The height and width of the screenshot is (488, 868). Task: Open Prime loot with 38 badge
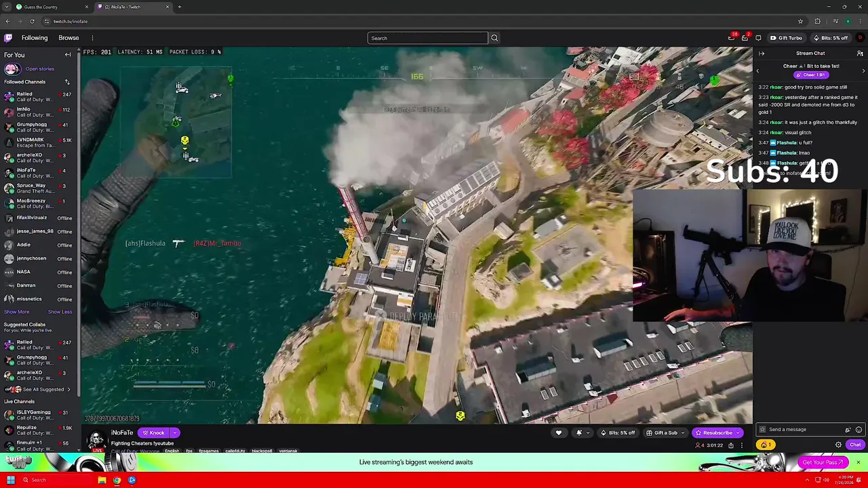pos(732,38)
